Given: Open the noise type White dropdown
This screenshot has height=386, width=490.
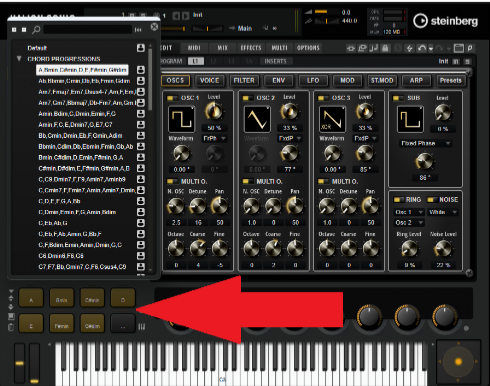Looking at the screenshot, I should pyautogui.click(x=443, y=212).
